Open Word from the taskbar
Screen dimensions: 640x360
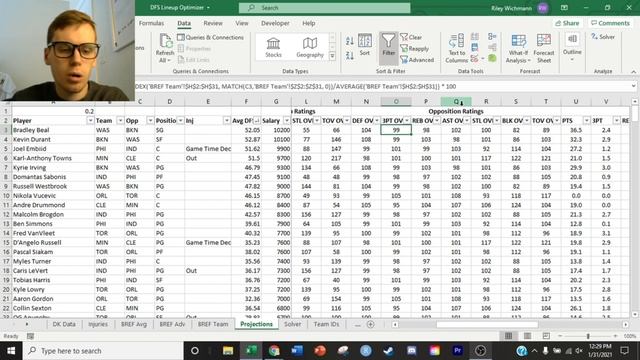pyautogui.click(x=297, y=351)
